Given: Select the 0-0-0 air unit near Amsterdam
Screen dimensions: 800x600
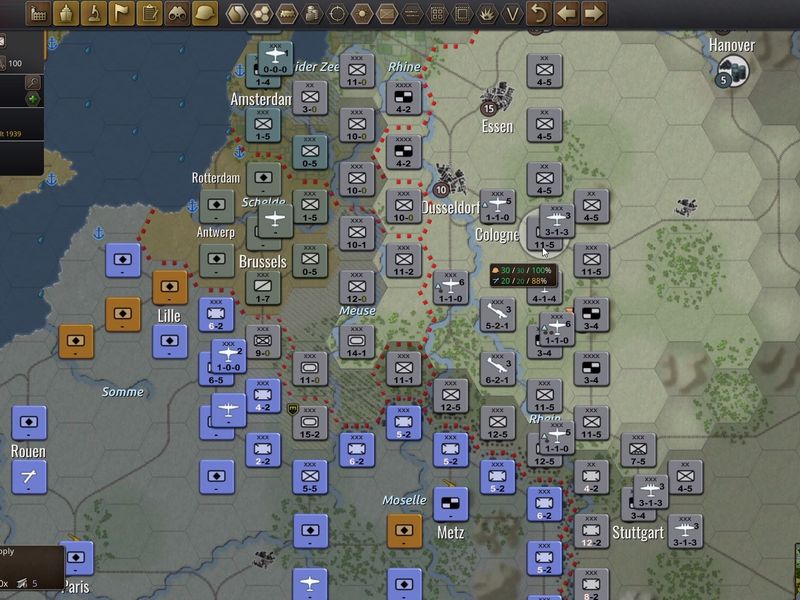Looking at the screenshot, I should click(x=276, y=59).
